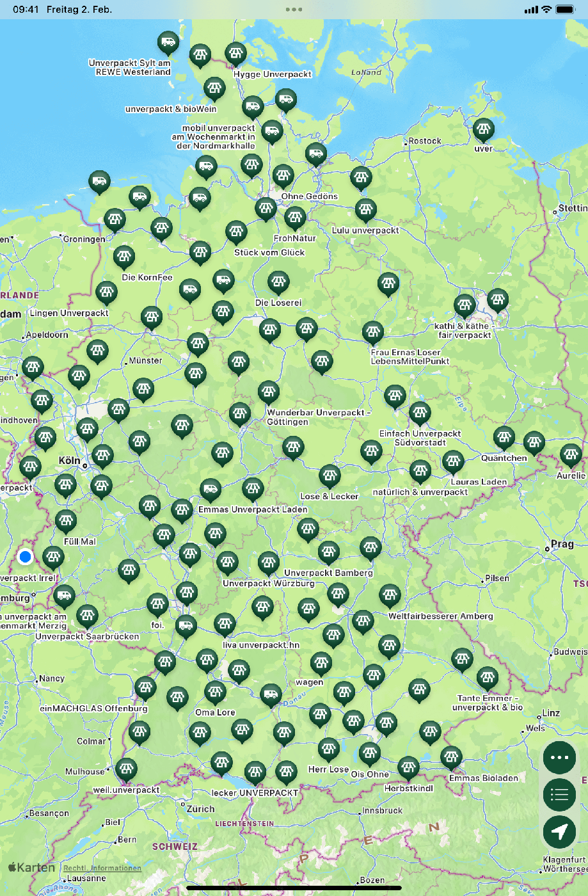Tap the Füll Mal shop marker
This screenshot has height=896, width=588.
[66, 521]
